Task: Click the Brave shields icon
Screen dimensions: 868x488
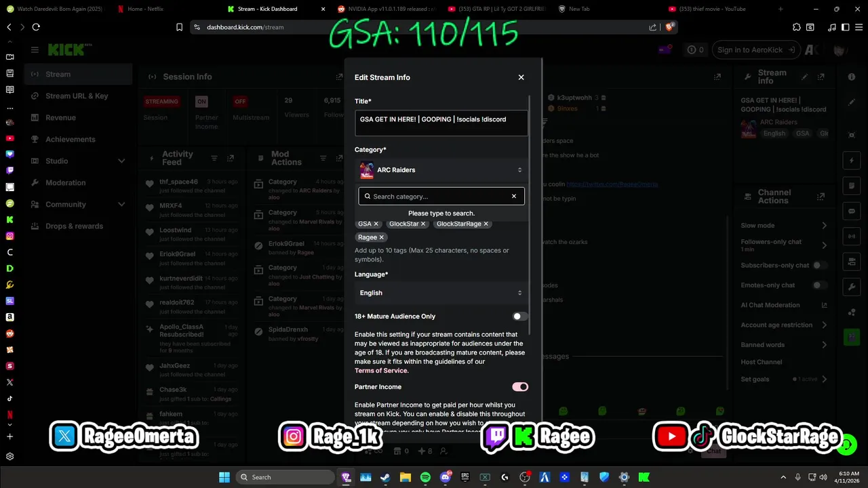Action: (670, 27)
